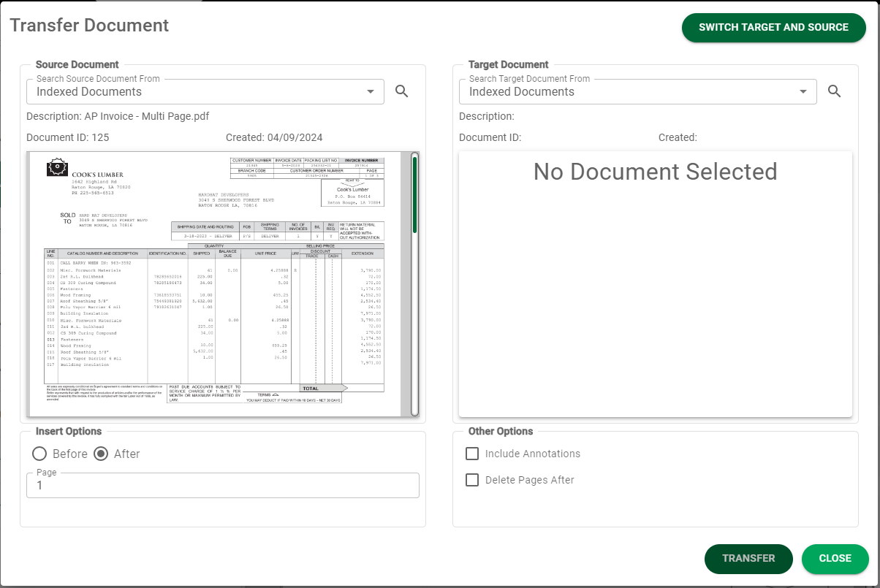880x588 pixels.
Task: Click the Insert Options group label
Action: (x=69, y=431)
